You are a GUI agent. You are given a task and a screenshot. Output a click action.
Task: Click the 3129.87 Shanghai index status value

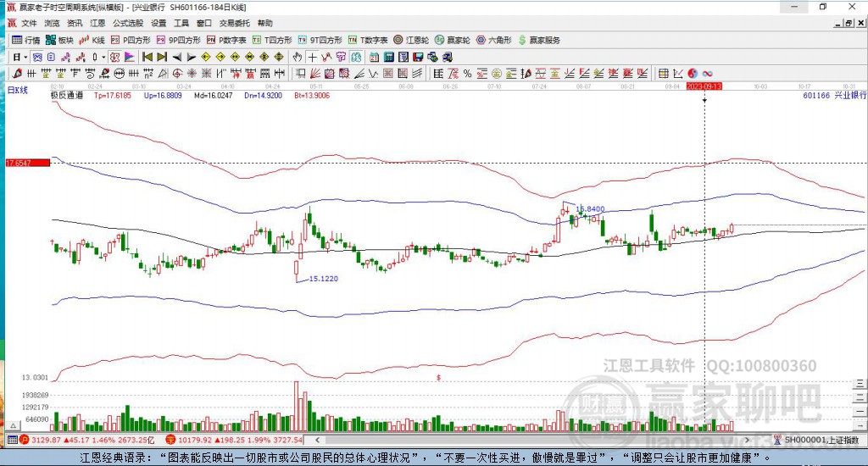tap(46, 440)
